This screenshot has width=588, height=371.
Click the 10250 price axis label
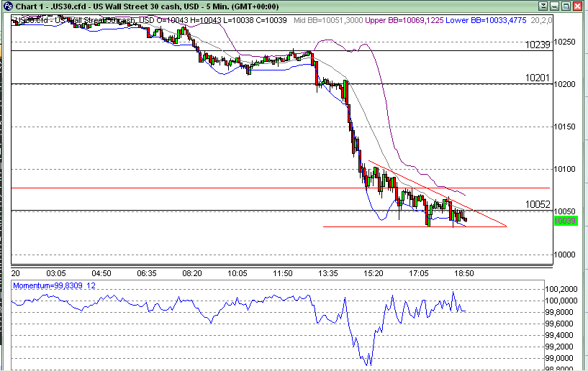coord(564,42)
